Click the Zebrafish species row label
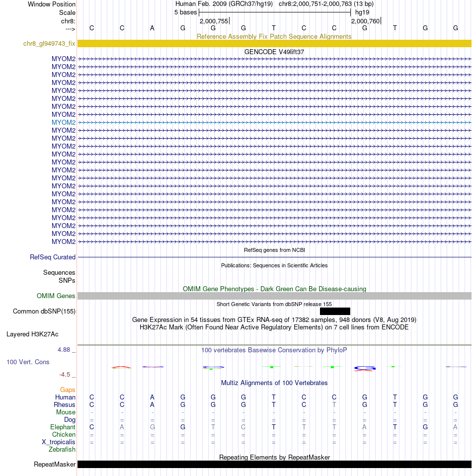 (62, 450)
